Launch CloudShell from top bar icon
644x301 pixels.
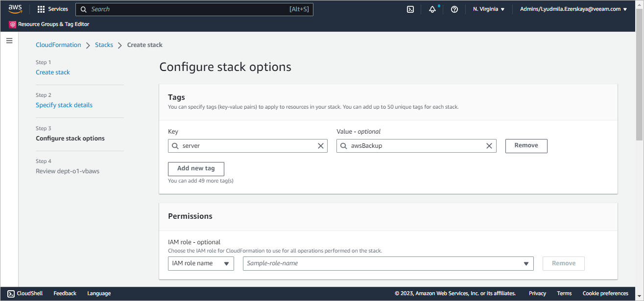click(x=410, y=9)
